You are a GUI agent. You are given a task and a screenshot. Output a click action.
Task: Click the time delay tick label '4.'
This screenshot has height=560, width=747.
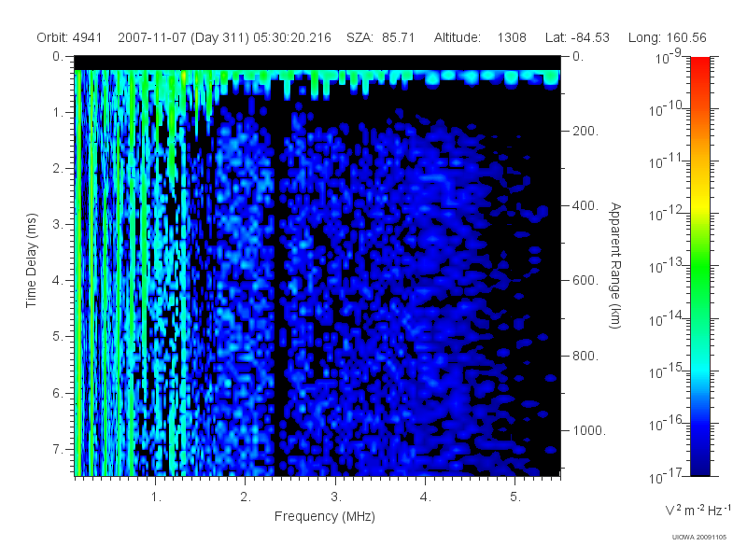pyautogui.click(x=58, y=281)
